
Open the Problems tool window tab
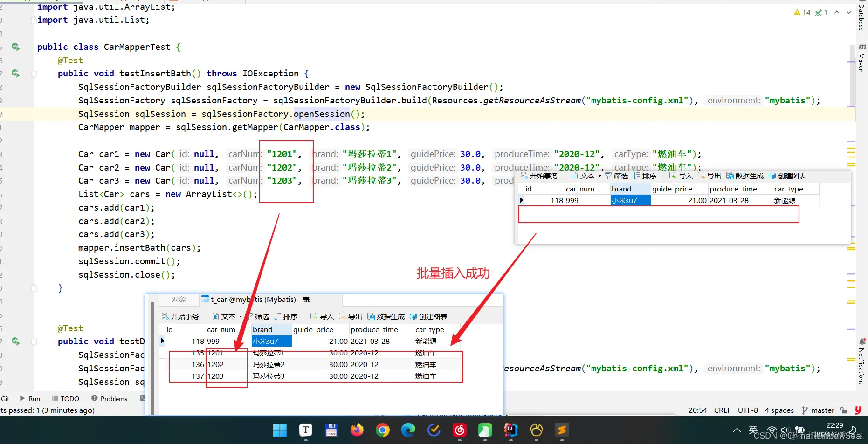110,399
